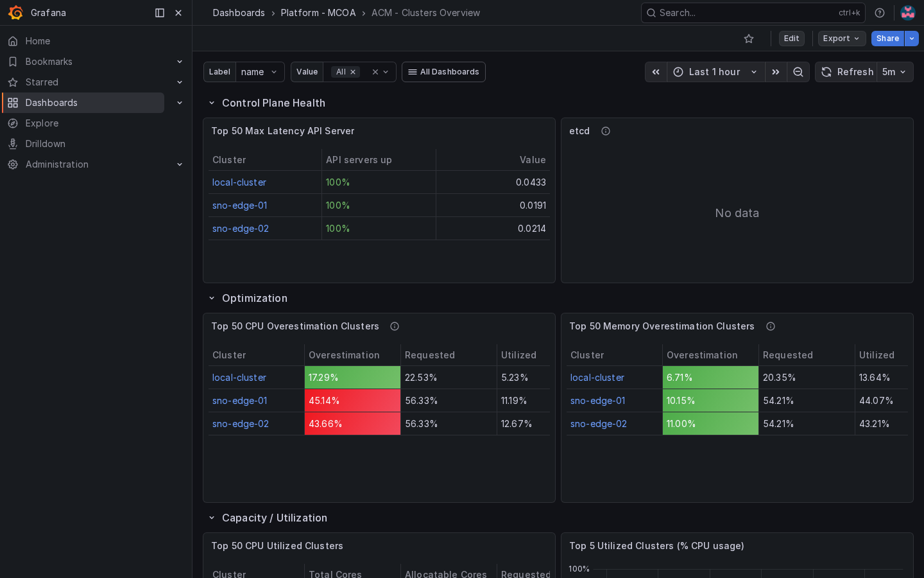
Task: Open the Label name dropdown
Action: point(260,72)
